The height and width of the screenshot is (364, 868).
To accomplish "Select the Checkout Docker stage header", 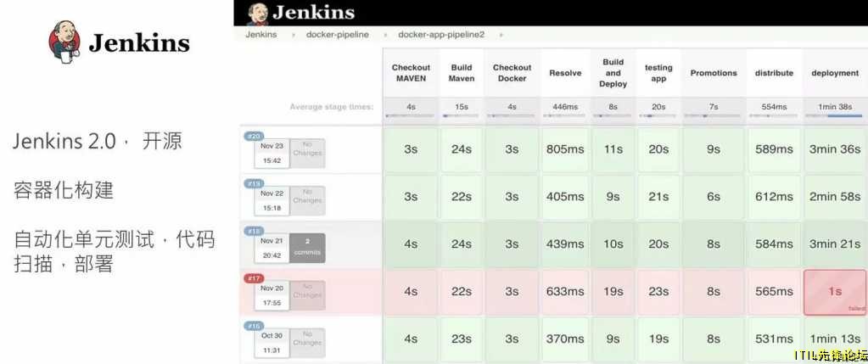I will (512, 73).
